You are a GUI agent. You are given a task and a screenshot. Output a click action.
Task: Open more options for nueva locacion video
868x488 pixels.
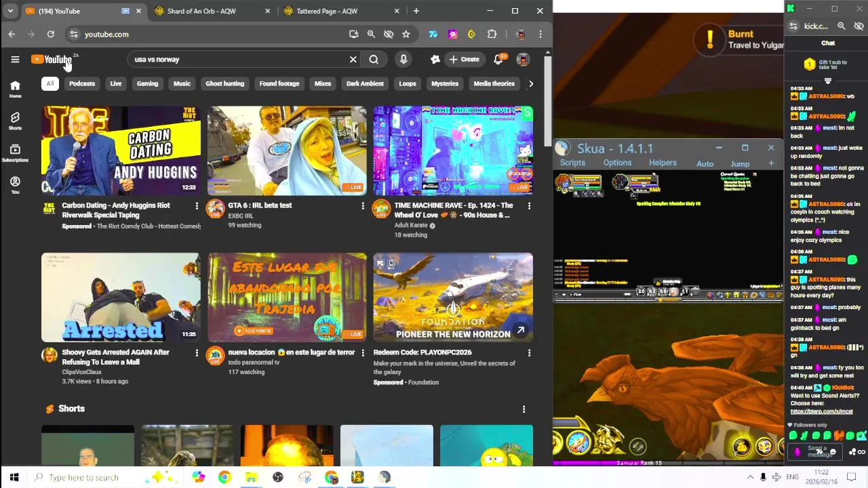point(363,353)
